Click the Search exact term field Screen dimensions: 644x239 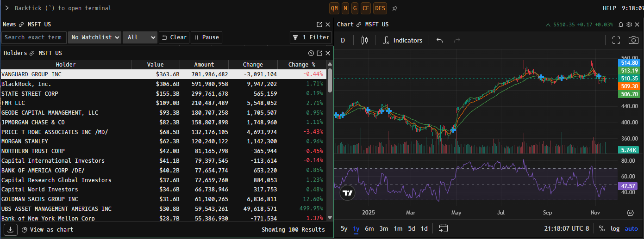click(x=34, y=37)
